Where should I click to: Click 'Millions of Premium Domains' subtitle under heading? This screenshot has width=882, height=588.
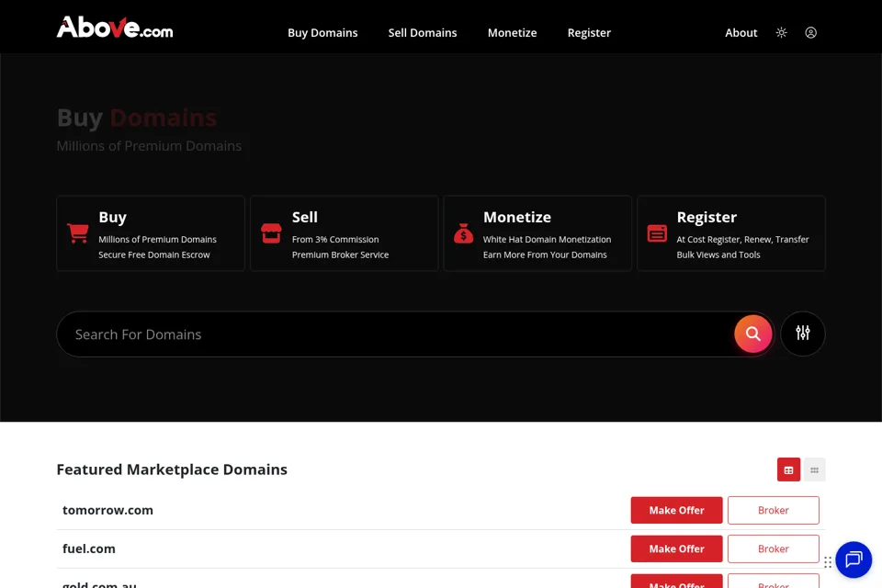(x=149, y=146)
